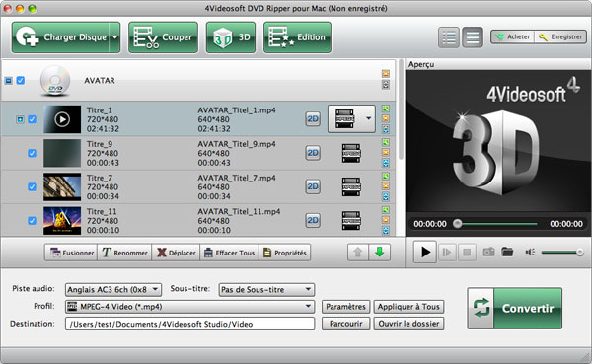Click MPEG4 profile icon for Titre_9
The image size is (592, 364).
point(351,153)
